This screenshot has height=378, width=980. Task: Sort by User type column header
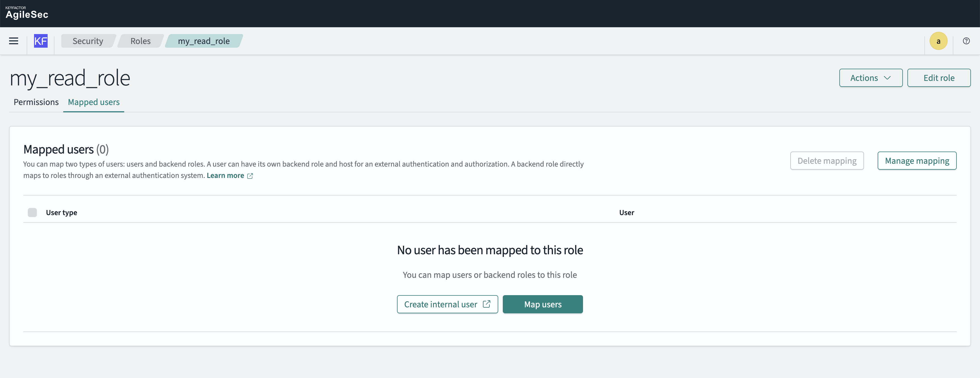tap(62, 212)
